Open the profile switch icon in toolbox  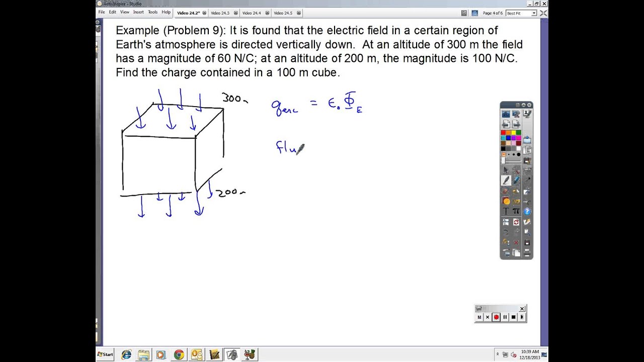point(527,114)
